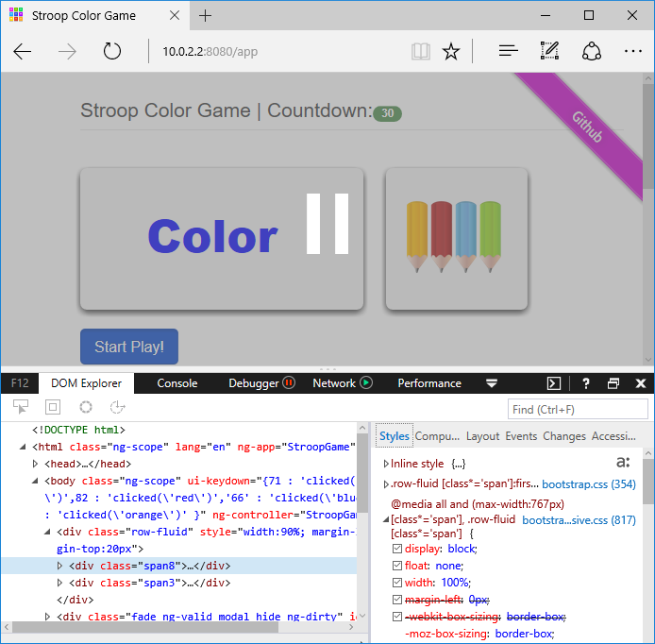Expand the div class span8 node
This screenshot has height=644, width=655.
pos(61,567)
